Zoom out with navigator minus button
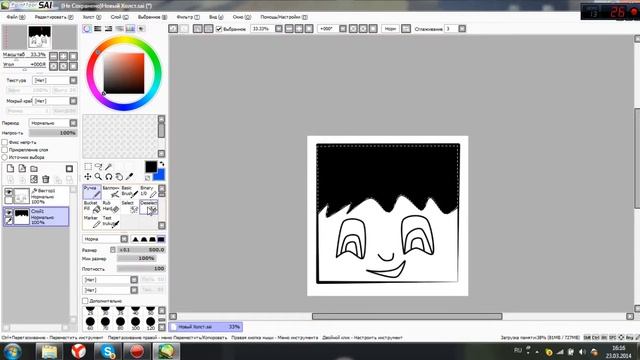The width and height of the screenshot is (640, 360). tap(53, 56)
